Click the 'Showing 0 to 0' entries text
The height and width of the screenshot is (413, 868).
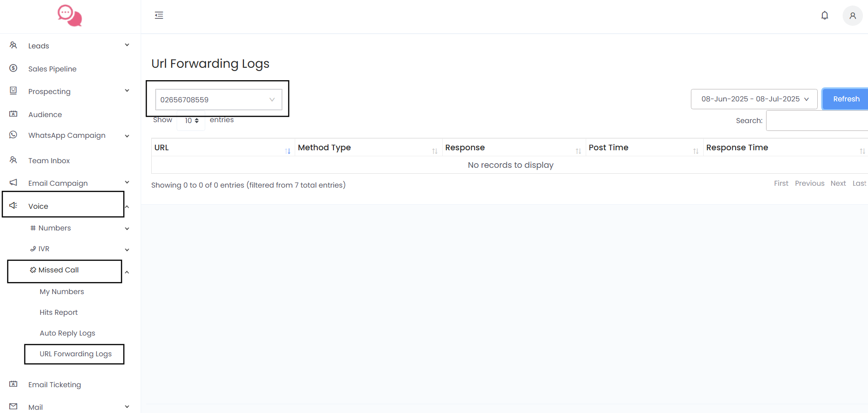pyautogui.click(x=248, y=185)
